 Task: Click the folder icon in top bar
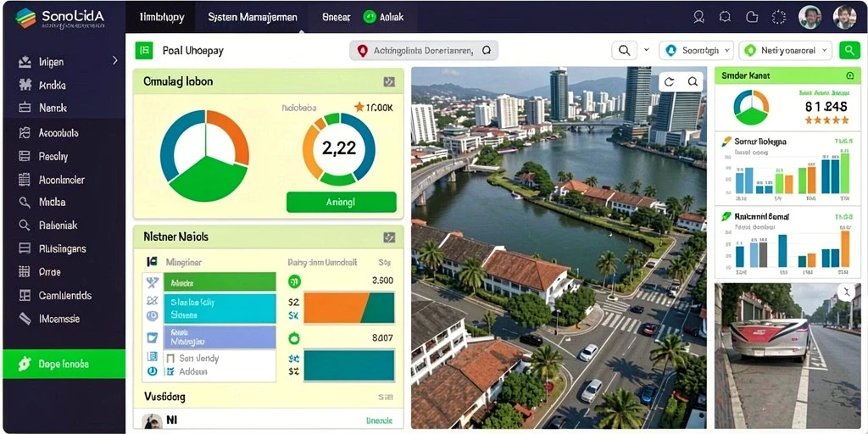pos(752,17)
